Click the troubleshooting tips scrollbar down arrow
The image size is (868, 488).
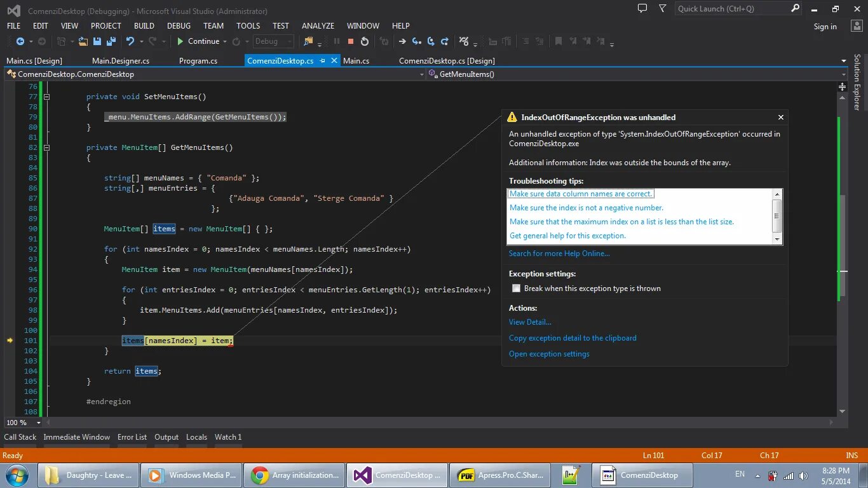776,239
